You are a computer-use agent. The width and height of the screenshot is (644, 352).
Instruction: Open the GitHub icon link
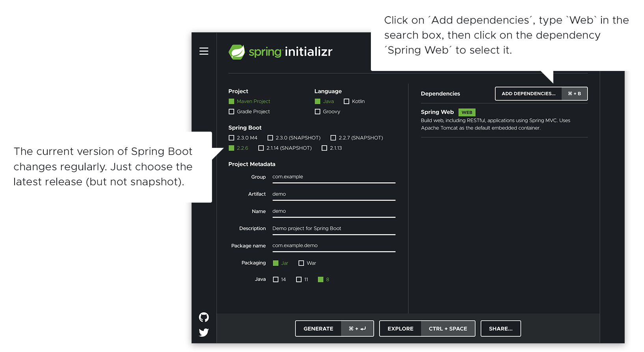pyautogui.click(x=204, y=317)
